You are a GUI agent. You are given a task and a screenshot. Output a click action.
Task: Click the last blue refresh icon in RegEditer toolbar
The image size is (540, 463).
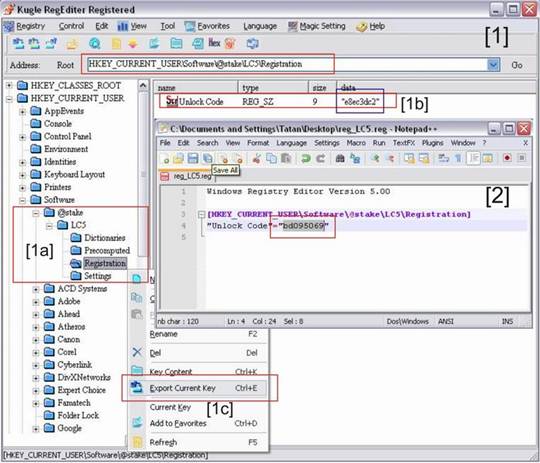[252, 43]
